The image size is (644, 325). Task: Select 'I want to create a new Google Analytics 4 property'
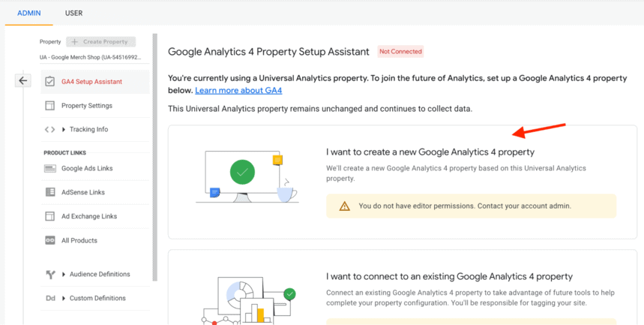pos(430,152)
